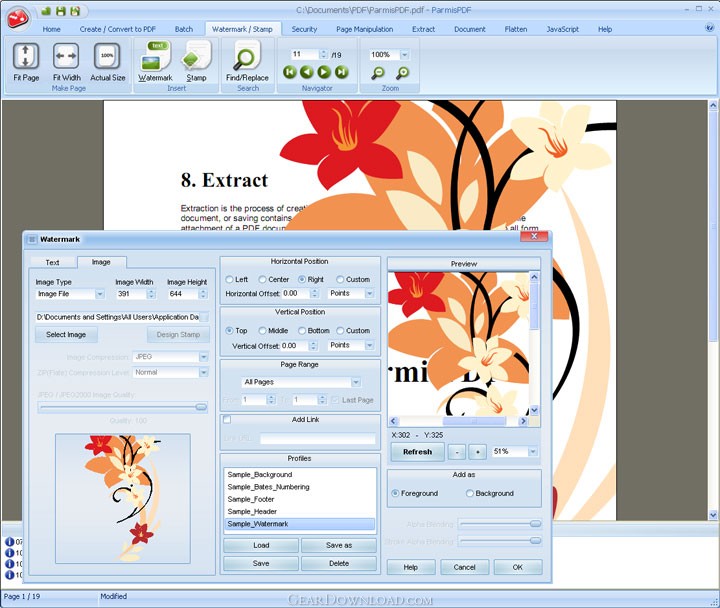Click preview plus zoom button
The height and width of the screenshot is (608, 720).
click(x=478, y=452)
